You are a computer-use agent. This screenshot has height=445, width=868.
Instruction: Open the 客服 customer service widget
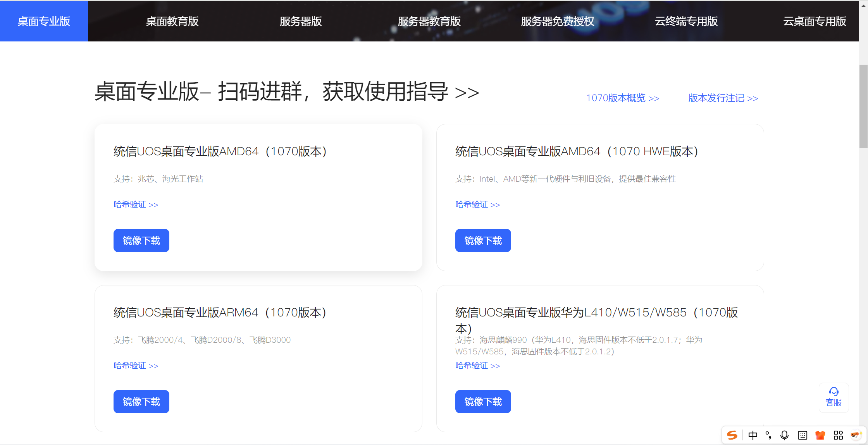tap(834, 397)
